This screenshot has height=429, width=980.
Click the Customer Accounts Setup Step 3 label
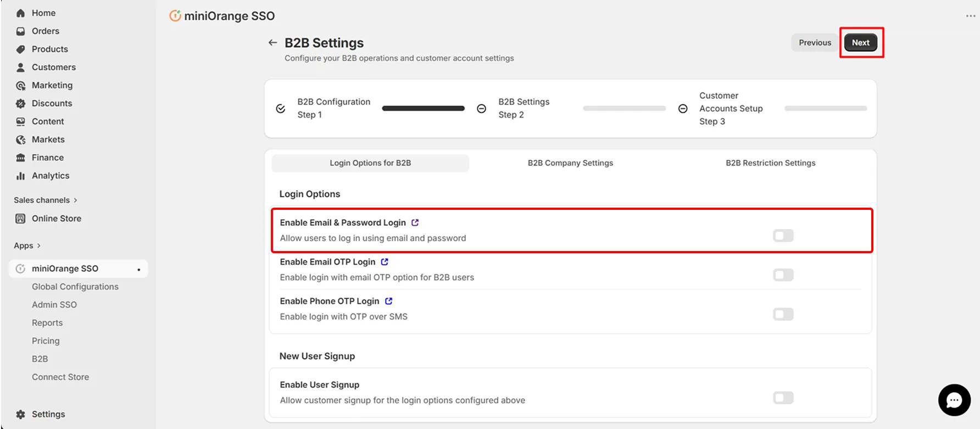pos(731,109)
